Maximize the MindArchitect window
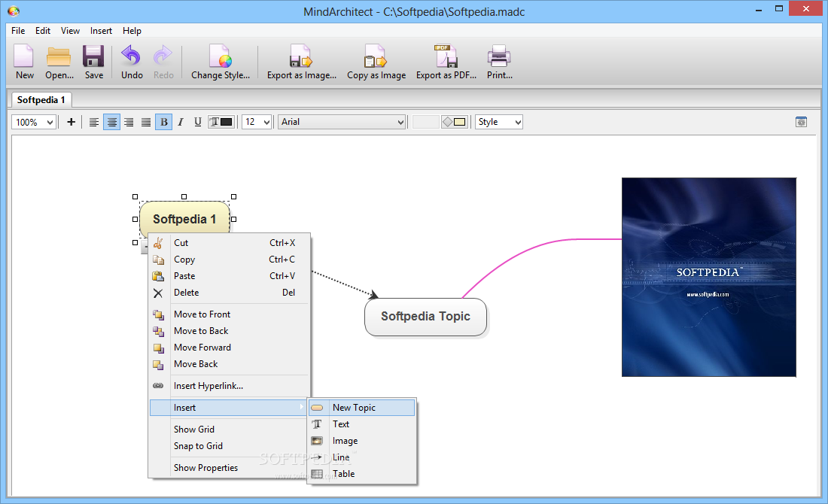Image resolution: width=828 pixels, height=504 pixels. [x=779, y=9]
